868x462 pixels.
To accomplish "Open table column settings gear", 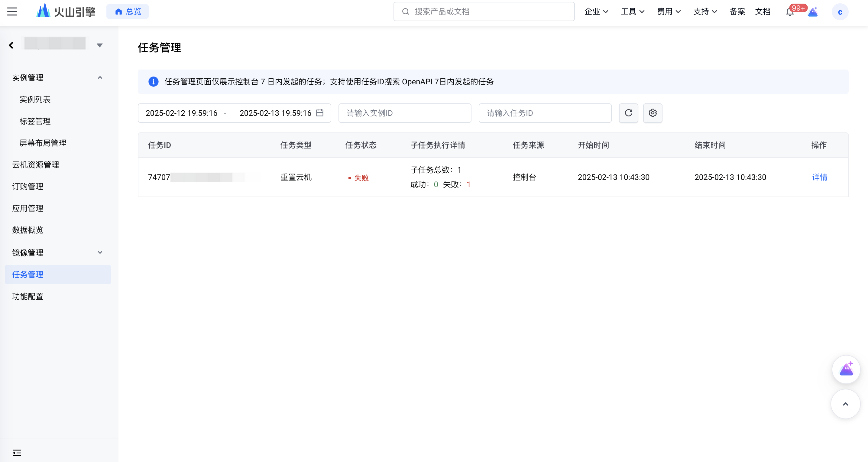I will click(x=653, y=113).
